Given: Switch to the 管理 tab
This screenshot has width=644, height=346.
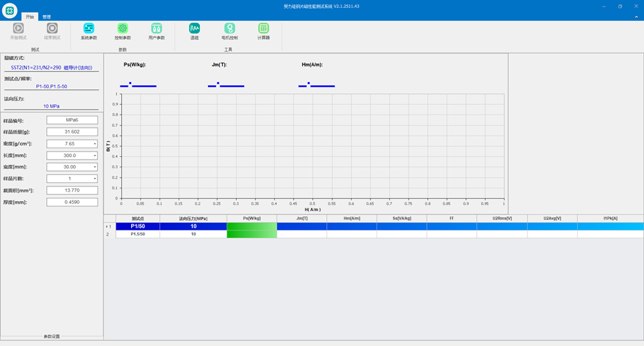Looking at the screenshot, I should (46, 17).
